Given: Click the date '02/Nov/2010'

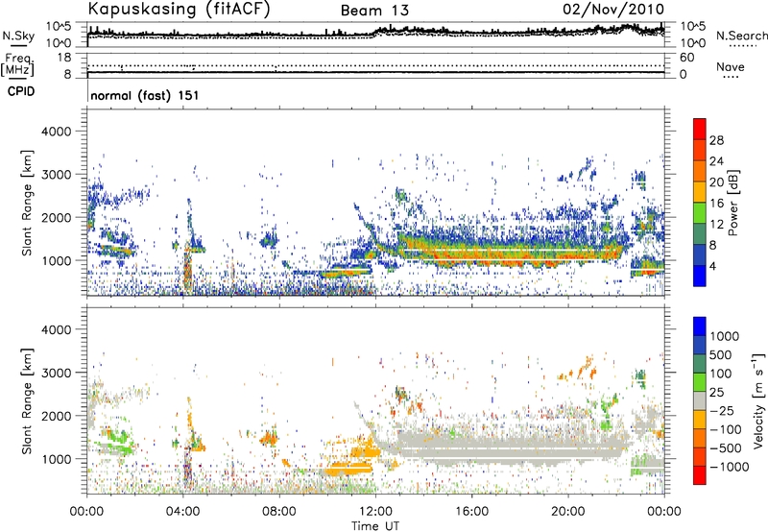Looking at the screenshot, I should coord(613,10).
